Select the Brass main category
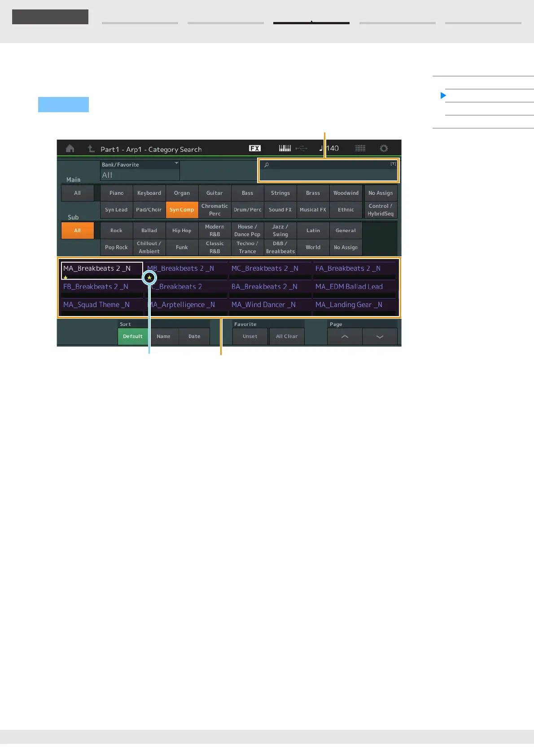Image resolution: width=534 pixels, height=756 pixels. (313, 193)
